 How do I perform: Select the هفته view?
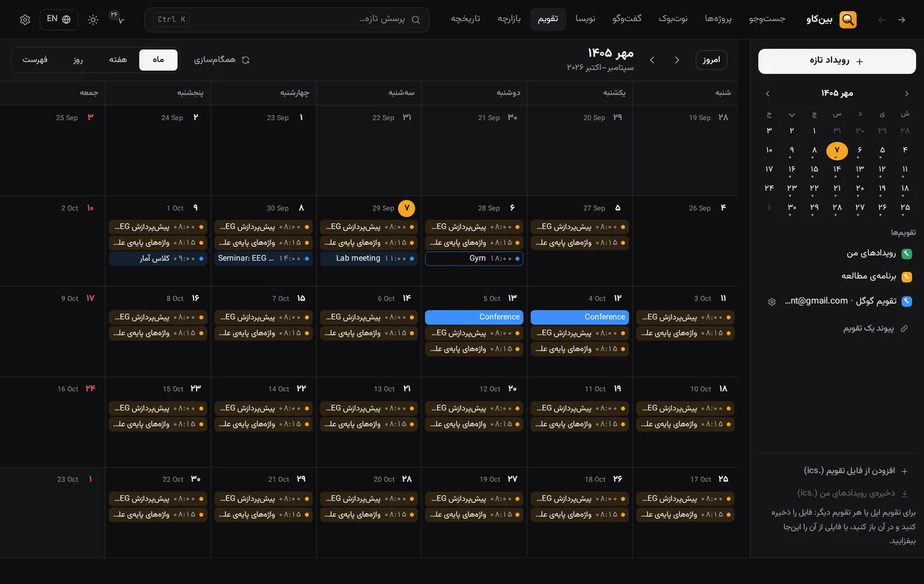pyautogui.click(x=118, y=59)
